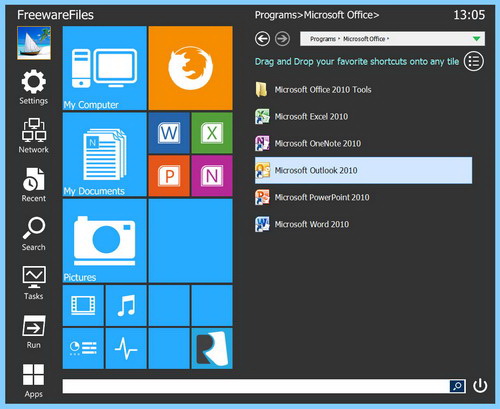Viewport: 500px width, 409px height.
Task: Click the Microsoft Office breadcrumb segment
Action: 364,39
